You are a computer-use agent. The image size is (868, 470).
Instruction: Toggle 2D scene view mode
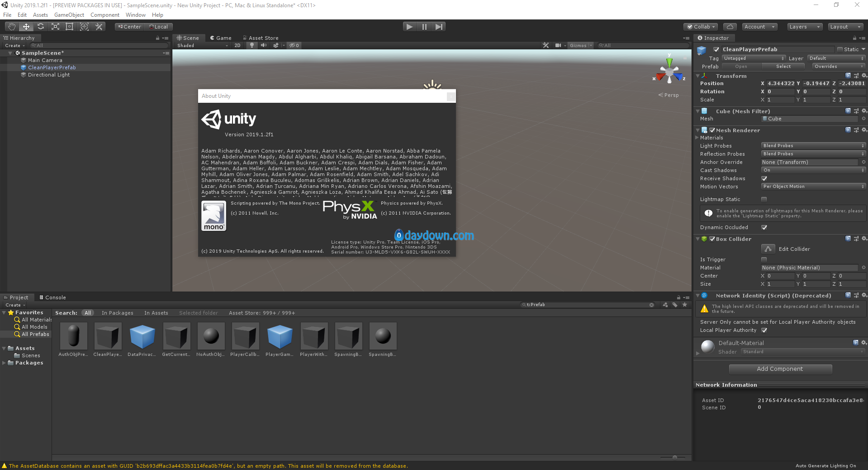237,45
